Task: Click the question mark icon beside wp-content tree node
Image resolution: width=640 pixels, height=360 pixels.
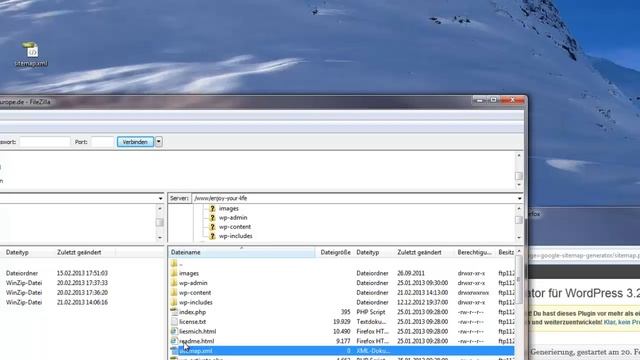Action: (x=212, y=227)
